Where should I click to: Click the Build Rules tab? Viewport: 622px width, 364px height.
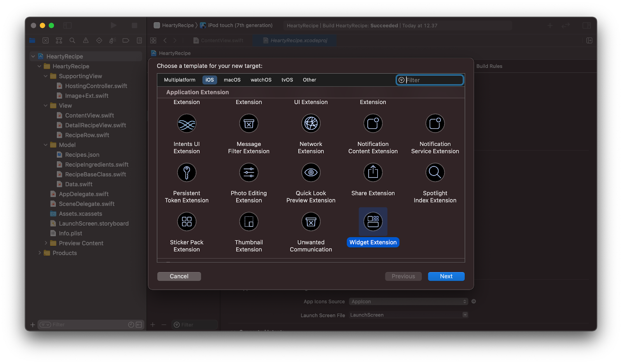click(x=489, y=66)
